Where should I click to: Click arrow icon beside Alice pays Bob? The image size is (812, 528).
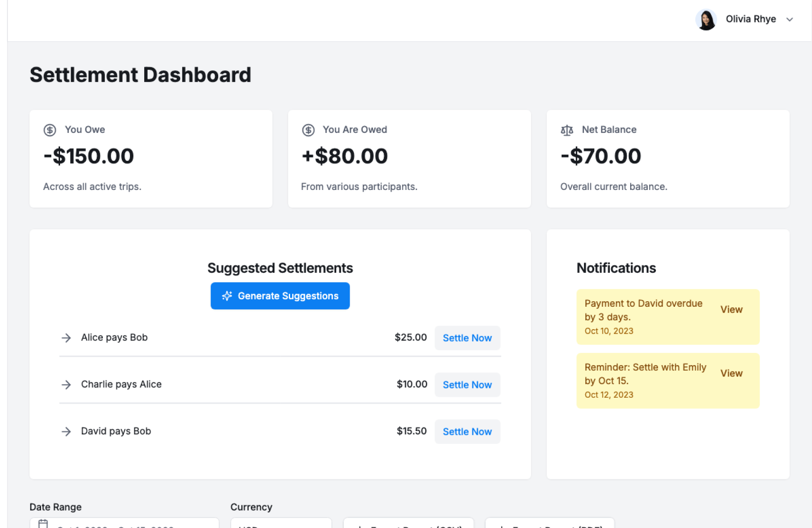66,338
